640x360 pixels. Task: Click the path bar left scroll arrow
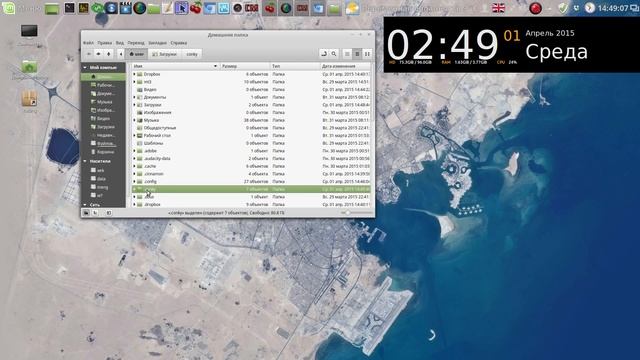pyautogui.click(x=120, y=54)
